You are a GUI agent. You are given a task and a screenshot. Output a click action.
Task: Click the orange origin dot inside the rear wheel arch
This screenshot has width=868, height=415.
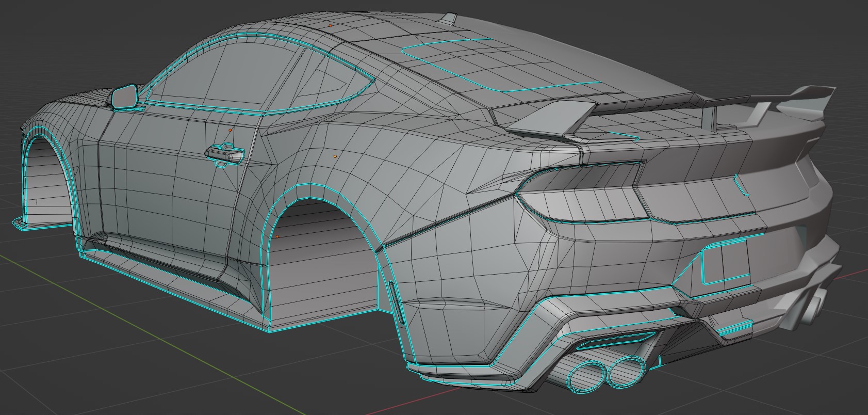tap(277, 237)
